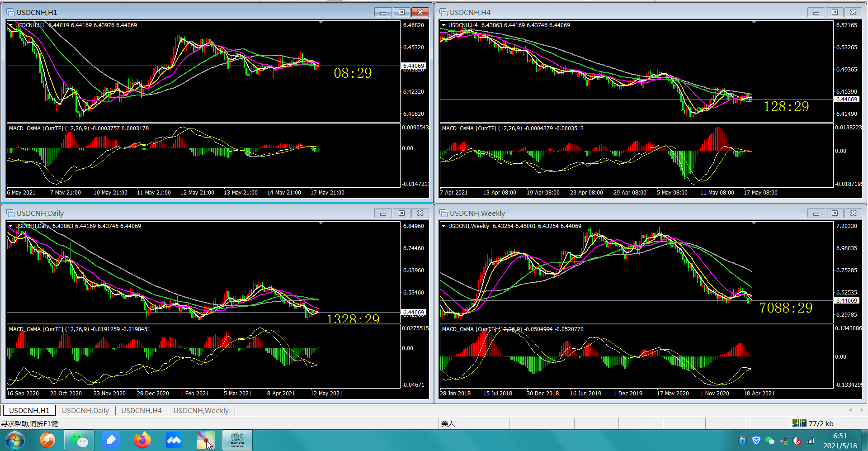Launch Firefox from the taskbar
The height and width of the screenshot is (451, 868).
142,440
